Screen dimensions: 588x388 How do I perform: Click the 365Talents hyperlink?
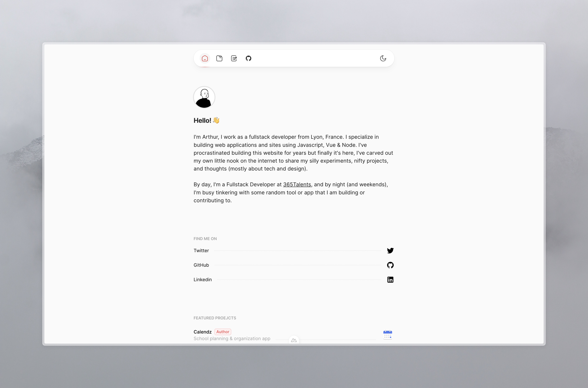click(297, 184)
